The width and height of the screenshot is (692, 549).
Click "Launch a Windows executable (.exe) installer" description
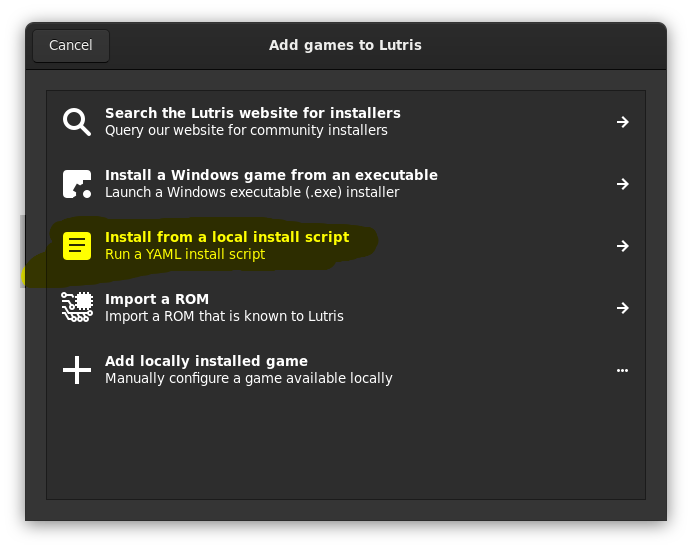[252, 192]
